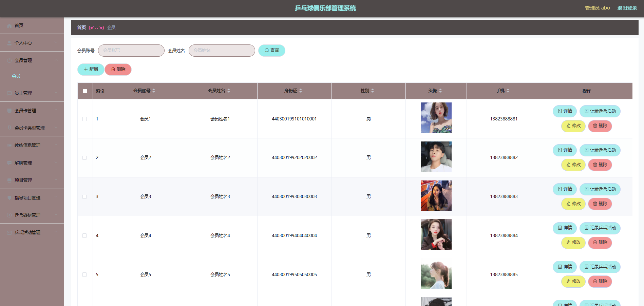Click the icon beside 乒乓器材管理
The height and width of the screenshot is (306, 644).
point(10,215)
